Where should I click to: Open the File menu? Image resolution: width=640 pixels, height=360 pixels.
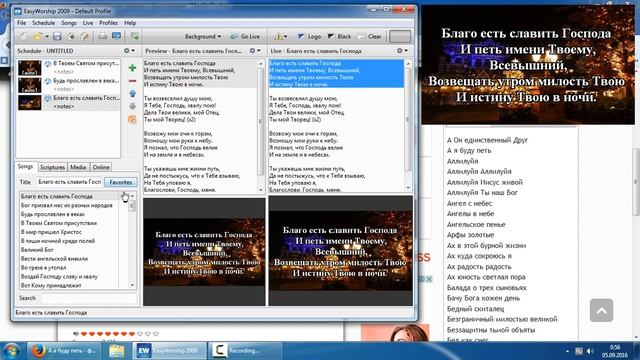click(x=22, y=23)
